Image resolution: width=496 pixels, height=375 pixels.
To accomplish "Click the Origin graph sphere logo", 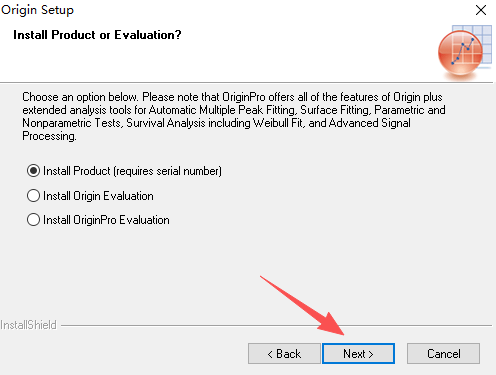I will 460,52.
